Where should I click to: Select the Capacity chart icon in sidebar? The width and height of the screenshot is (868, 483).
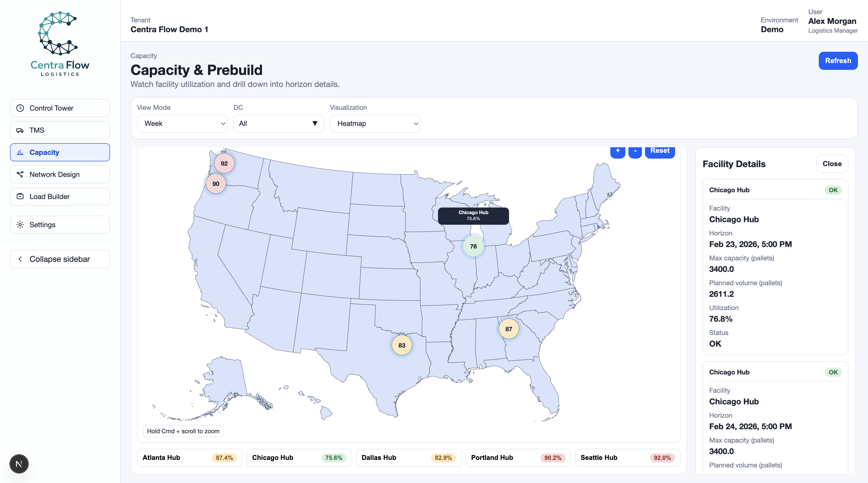[x=20, y=152]
